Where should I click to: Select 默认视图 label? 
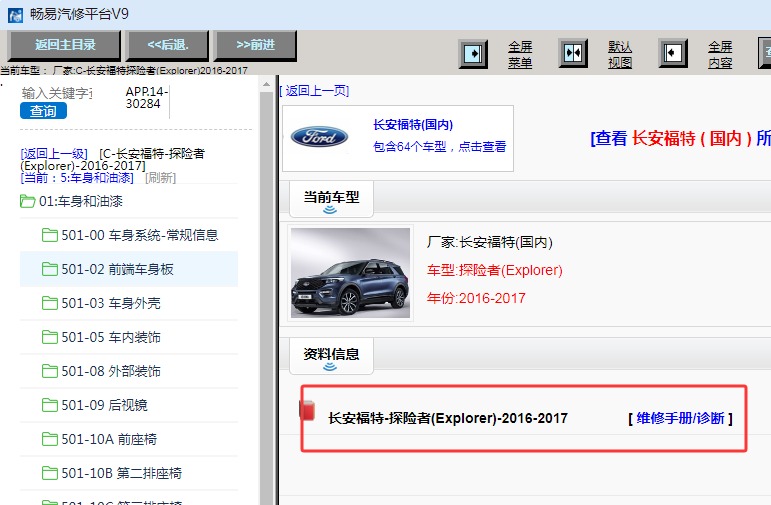(x=620, y=55)
